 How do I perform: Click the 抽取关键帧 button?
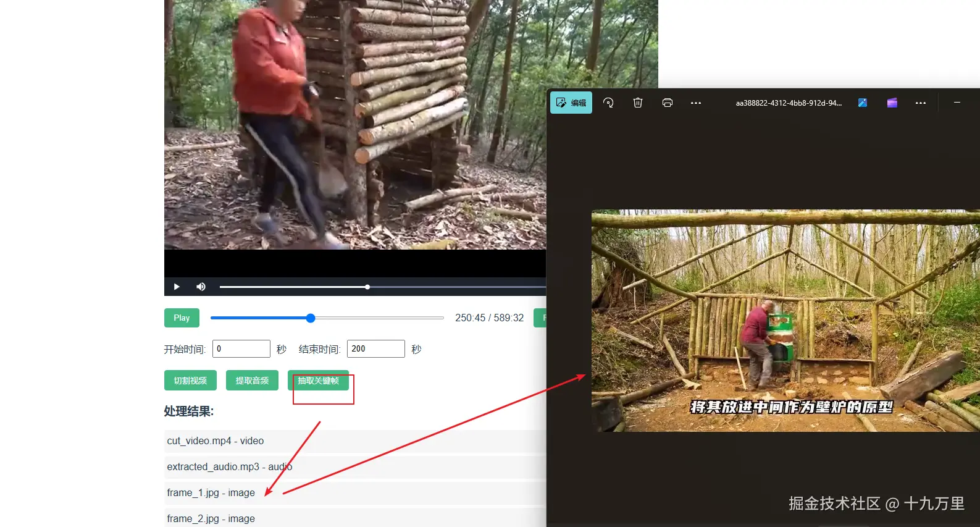tap(318, 381)
